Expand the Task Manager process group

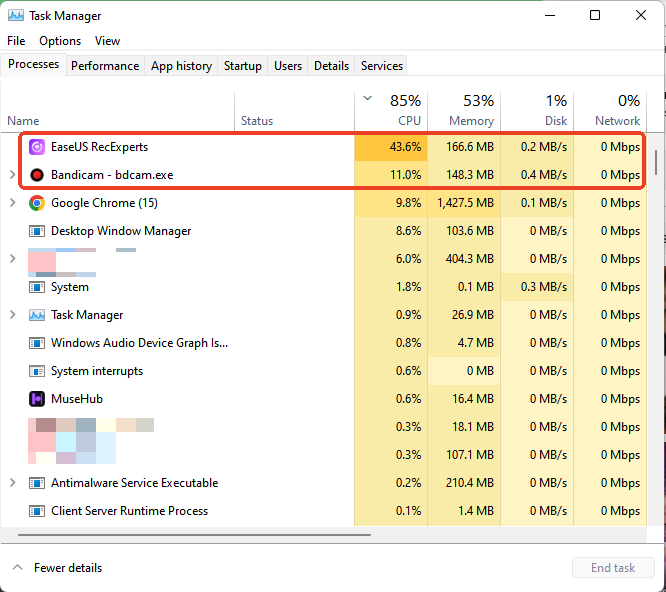tap(12, 315)
